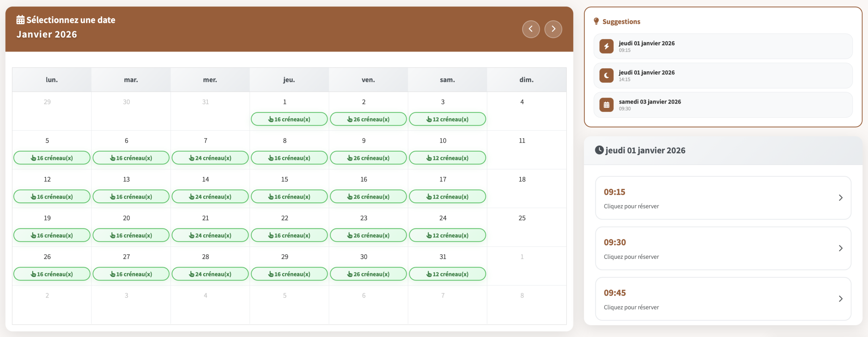Go to previous month with left arrow

[531, 29]
